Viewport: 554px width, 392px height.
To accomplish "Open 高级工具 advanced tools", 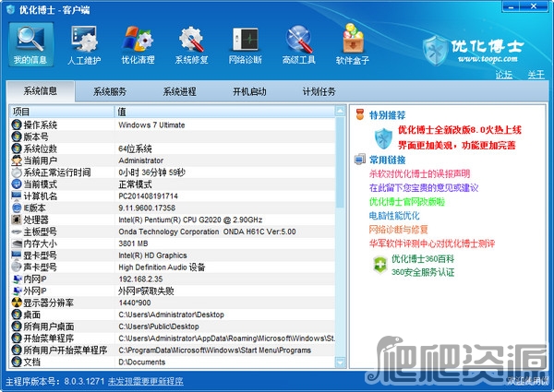I will (x=299, y=44).
